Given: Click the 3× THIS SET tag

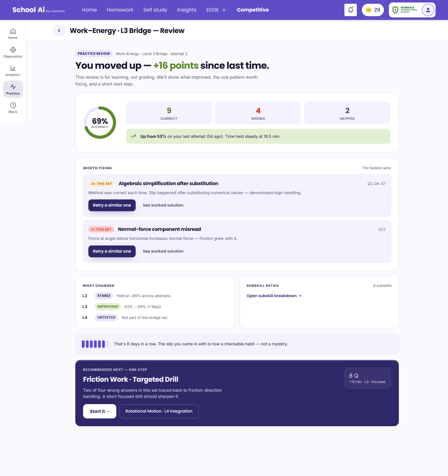Looking at the screenshot, I should coord(102,184).
